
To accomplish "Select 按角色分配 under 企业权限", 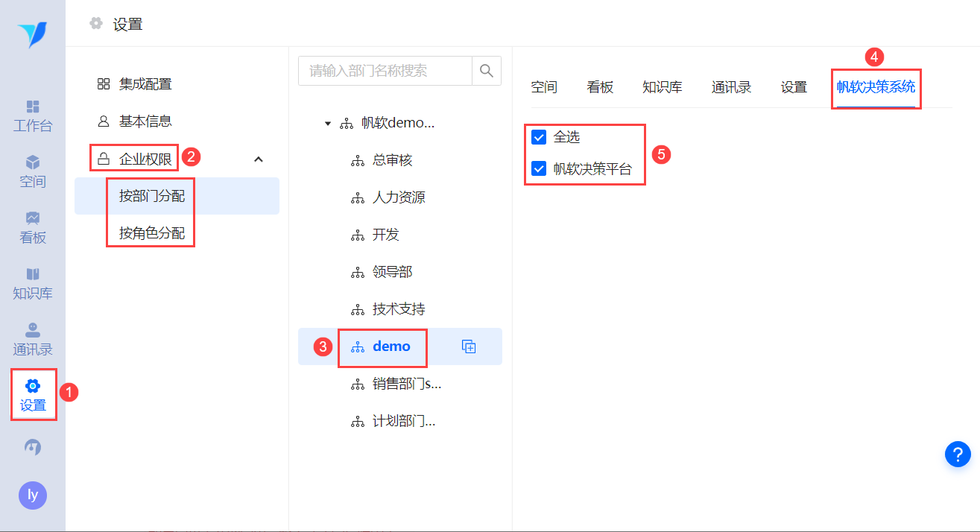I will pos(152,233).
